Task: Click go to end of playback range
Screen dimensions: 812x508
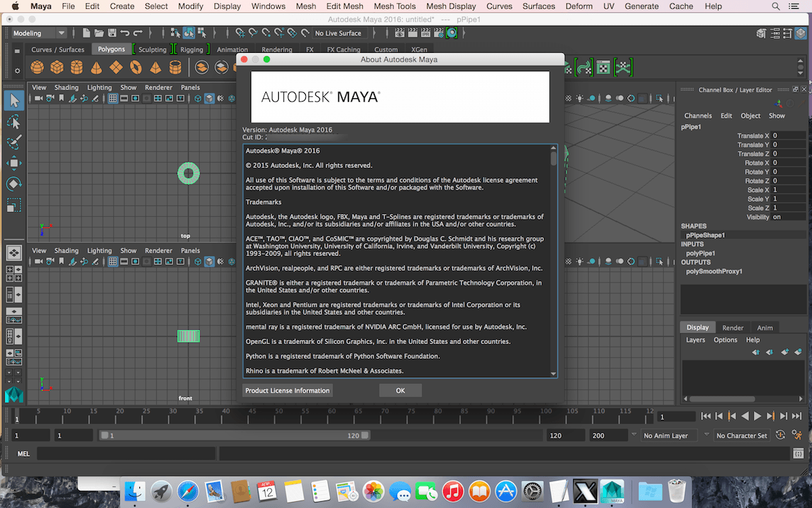Action: (796, 416)
